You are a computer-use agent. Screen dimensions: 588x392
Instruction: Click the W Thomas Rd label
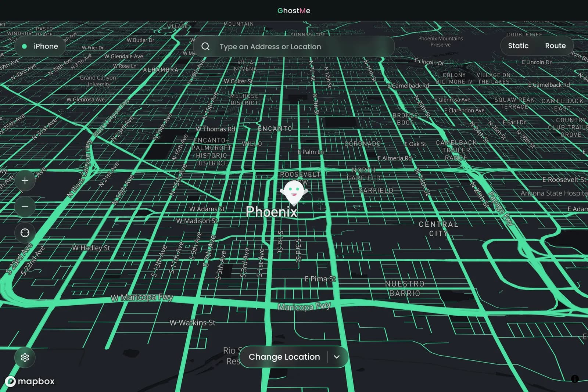(x=215, y=129)
